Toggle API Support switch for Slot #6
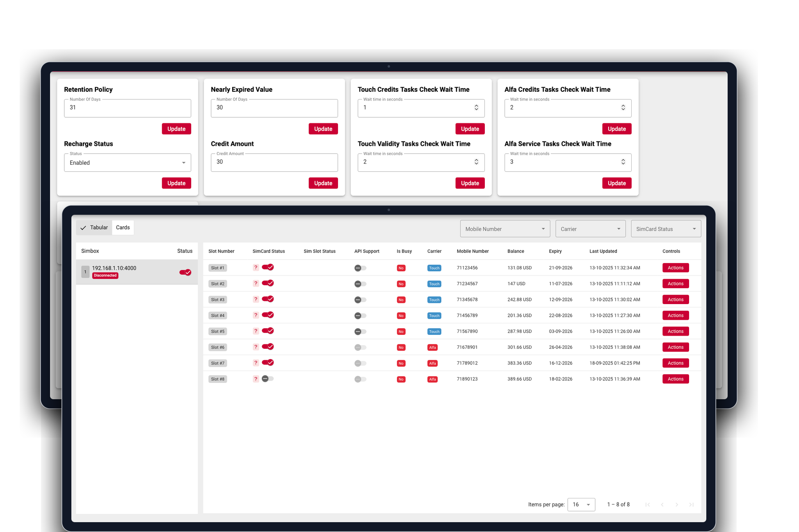Viewport: 799px width, 532px height. click(360, 348)
